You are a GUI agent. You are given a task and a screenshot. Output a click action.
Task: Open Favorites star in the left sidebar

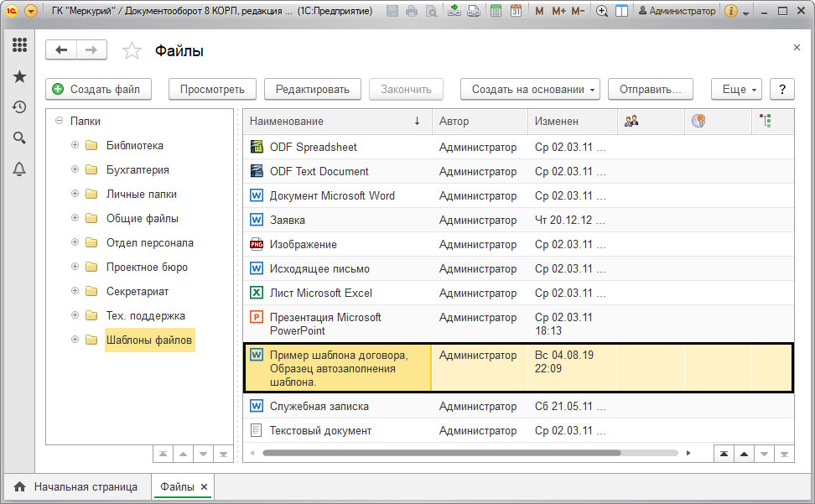click(19, 76)
